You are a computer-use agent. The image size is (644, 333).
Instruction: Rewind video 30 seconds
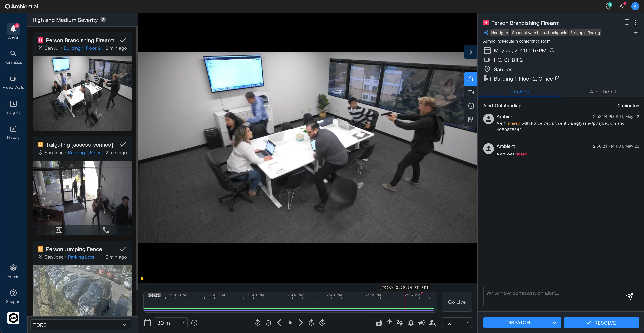tap(258, 323)
